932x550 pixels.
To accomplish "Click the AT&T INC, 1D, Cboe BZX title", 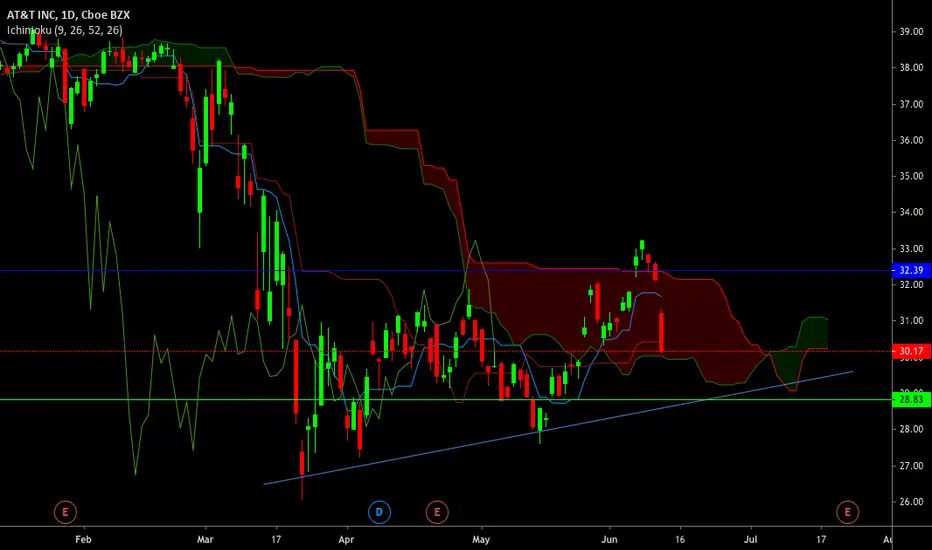I will (x=68, y=15).
